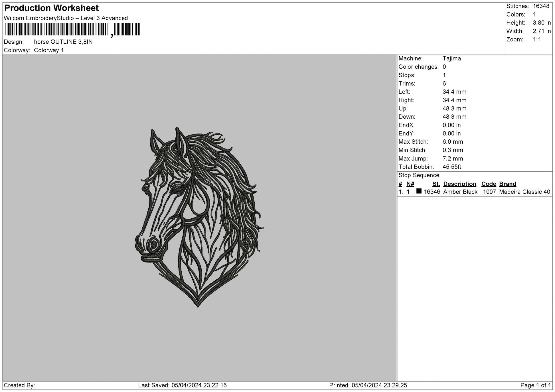The height and width of the screenshot is (392, 555).
Task: Click the Amber Black color swatch
Action: coord(419,191)
